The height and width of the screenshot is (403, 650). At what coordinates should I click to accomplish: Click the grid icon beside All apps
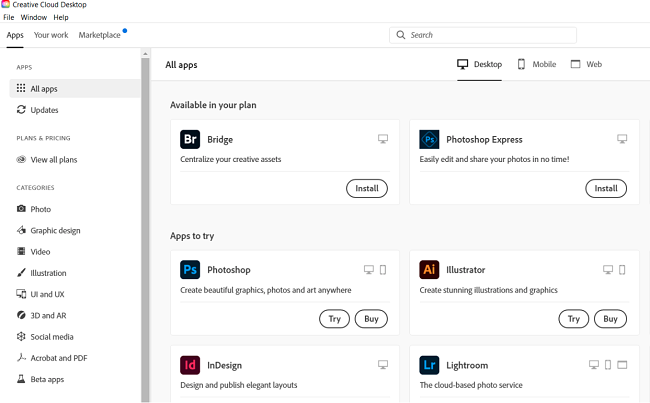pyautogui.click(x=21, y=88)
